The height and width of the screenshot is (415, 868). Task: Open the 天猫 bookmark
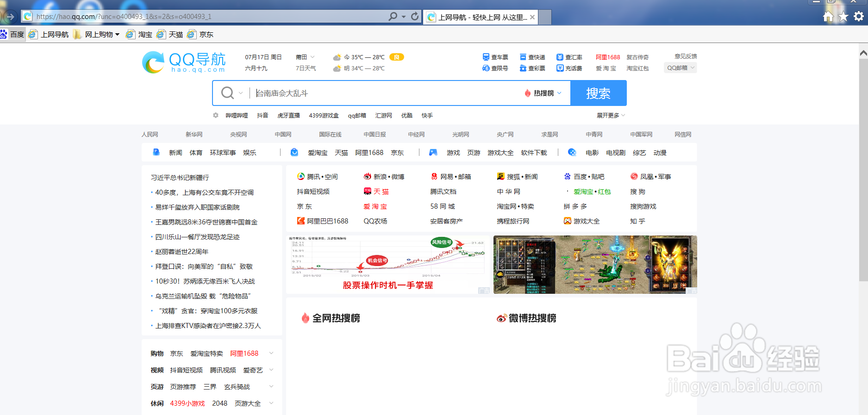point(170,34)
